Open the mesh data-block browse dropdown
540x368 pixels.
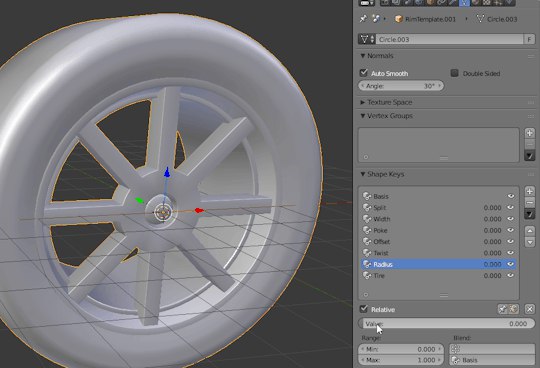tap(367, 39)
